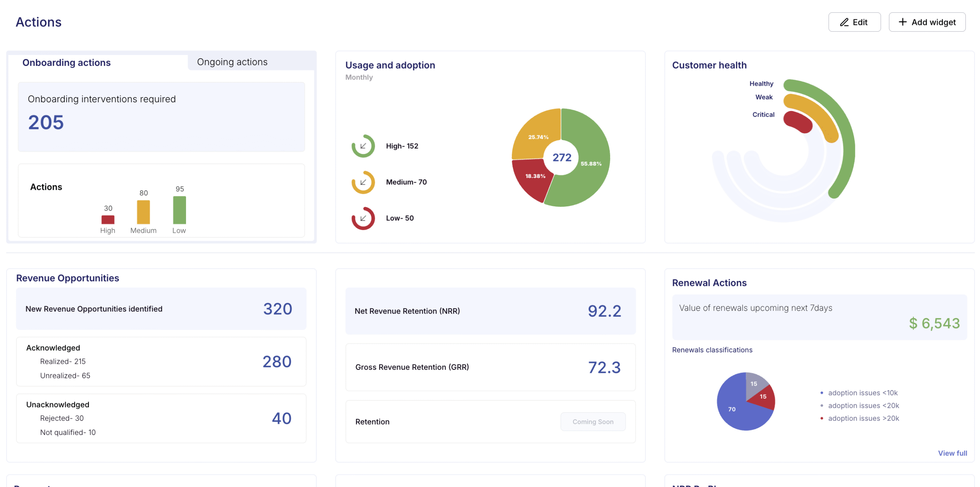Viewport: 980px width, 487px height.
Task: Click the red Low usage ring icon
Action: pyautogui.click(x=363, y=218)
